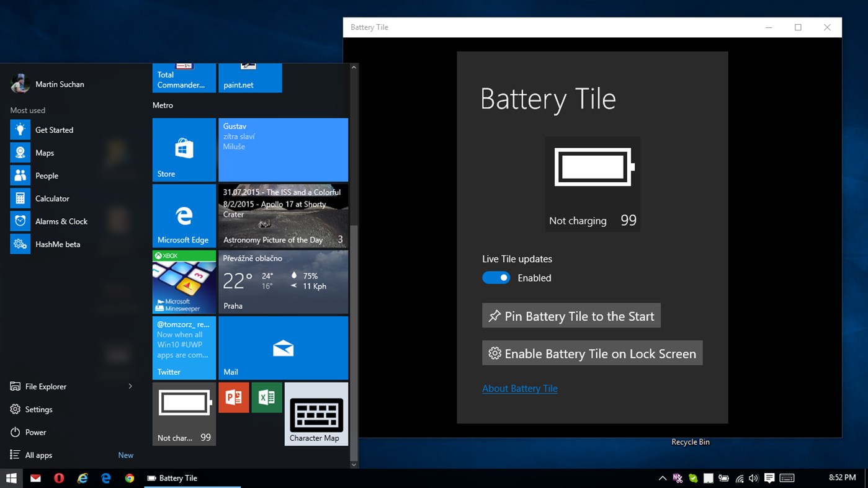Screen dimensions: 868x488
Task: Disable the Live Tile updates toggle
Action: click(x=496, y=277)
